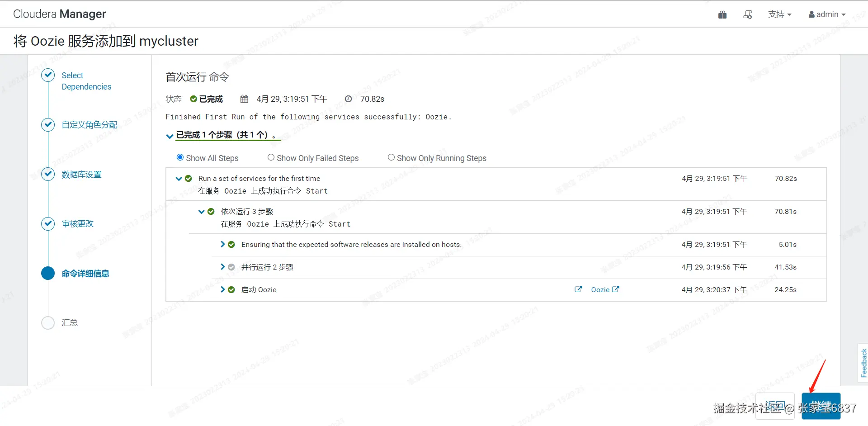Click 'Ensuring that the expected software releases' text
The width and height of the screenshot is (868, 426).
click(x=351, y=245)
